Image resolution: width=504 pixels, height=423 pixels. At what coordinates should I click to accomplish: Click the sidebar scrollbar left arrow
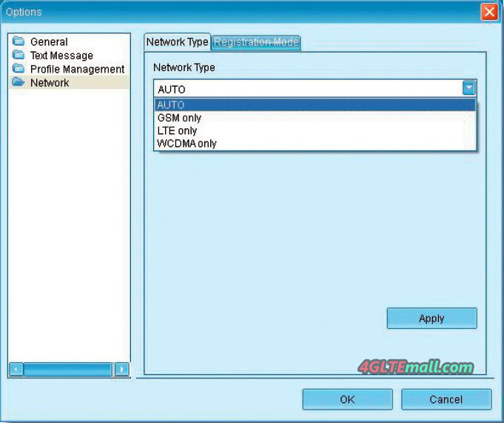click(16, 368)
